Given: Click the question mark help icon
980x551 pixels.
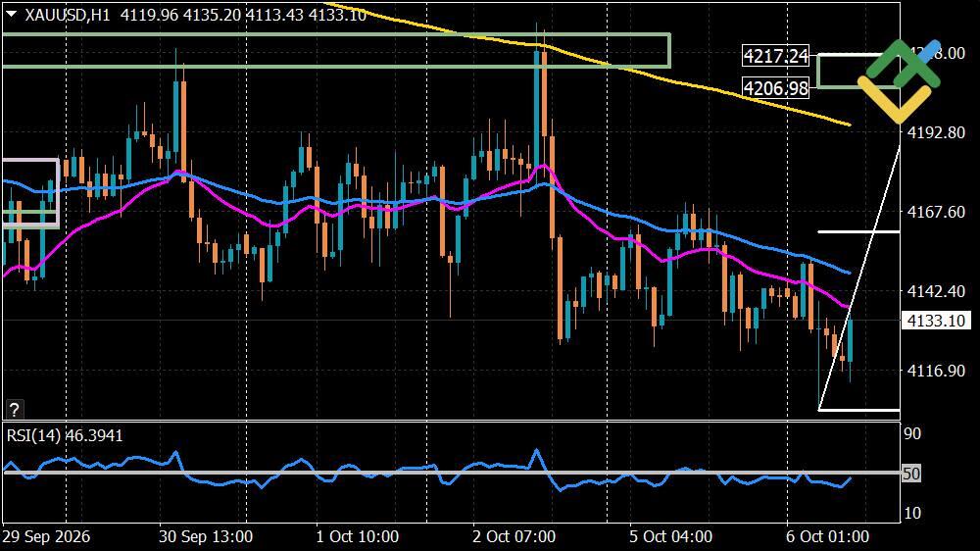Looking at the screenshot, I should (x=14, y=410).
